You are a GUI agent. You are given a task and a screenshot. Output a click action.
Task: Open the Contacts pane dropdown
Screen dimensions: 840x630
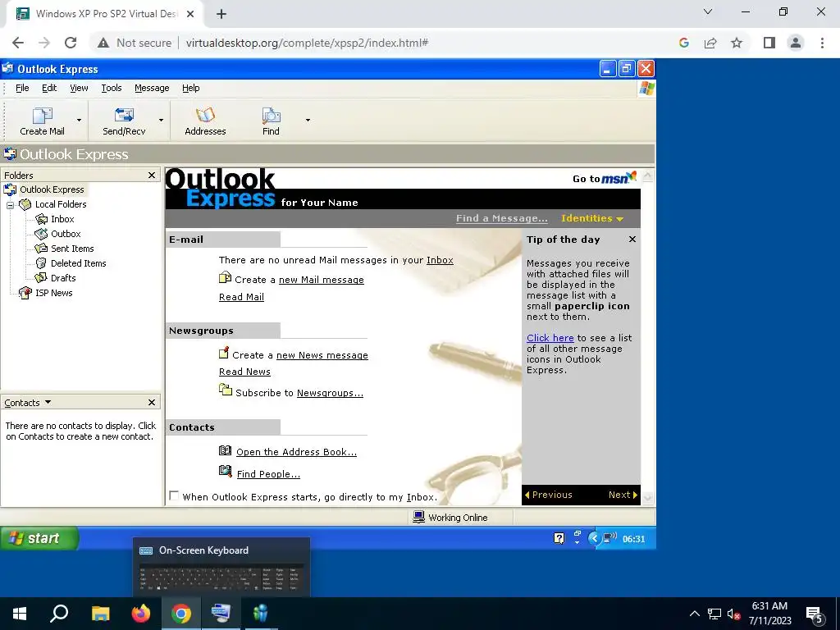(x=48, y=402)
